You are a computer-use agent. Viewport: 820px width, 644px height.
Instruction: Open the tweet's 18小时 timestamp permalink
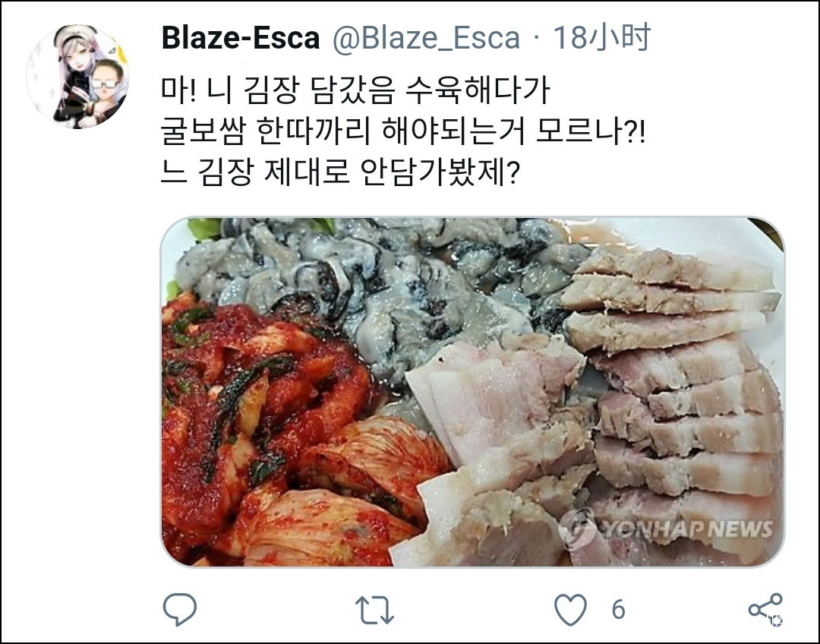pos(601,38)
